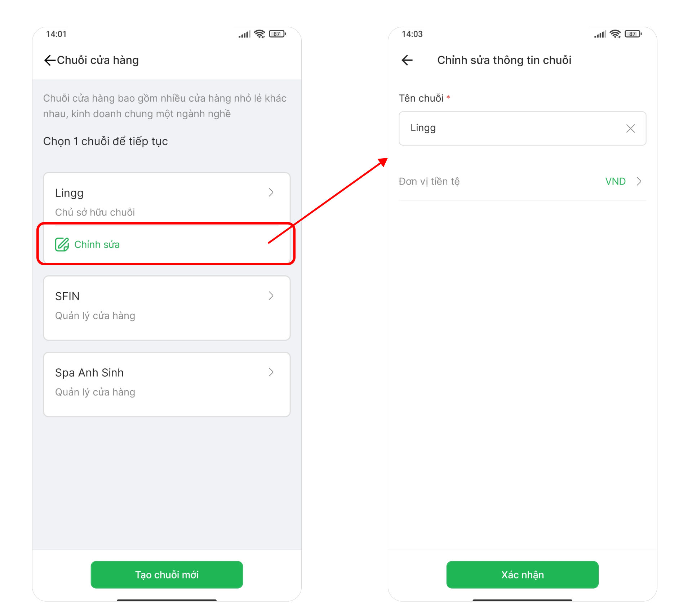Select the Lingg chain name

pos(69,193)
